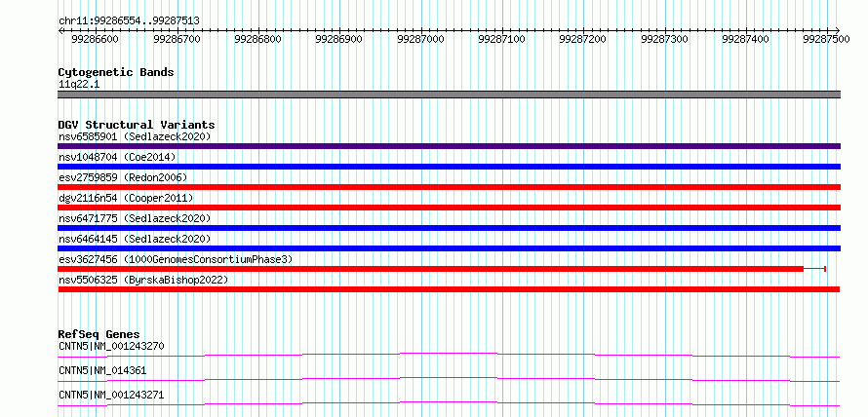Click label nsv6471775 (Sedlazeck2020)
This screenshot has height=417, width=868.
(135, 218)
